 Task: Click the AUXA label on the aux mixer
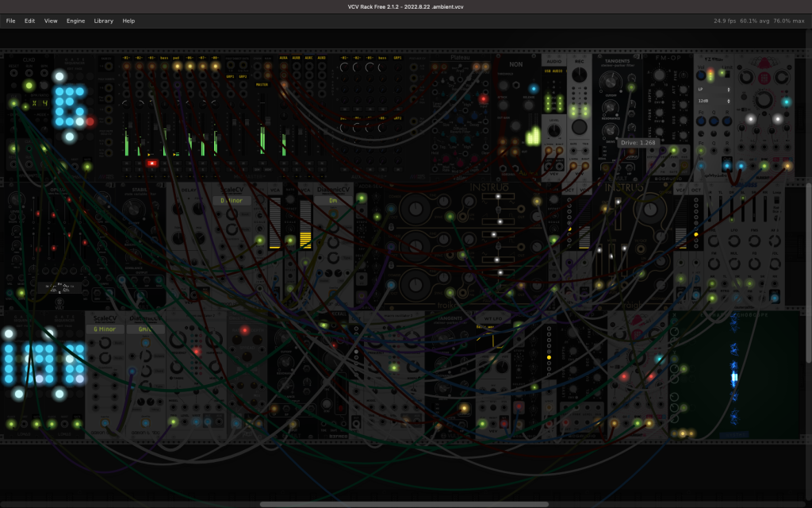coord(283,58)
